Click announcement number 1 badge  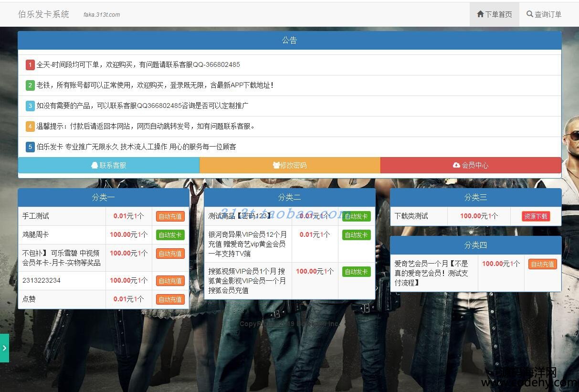[x=30, y=65]
